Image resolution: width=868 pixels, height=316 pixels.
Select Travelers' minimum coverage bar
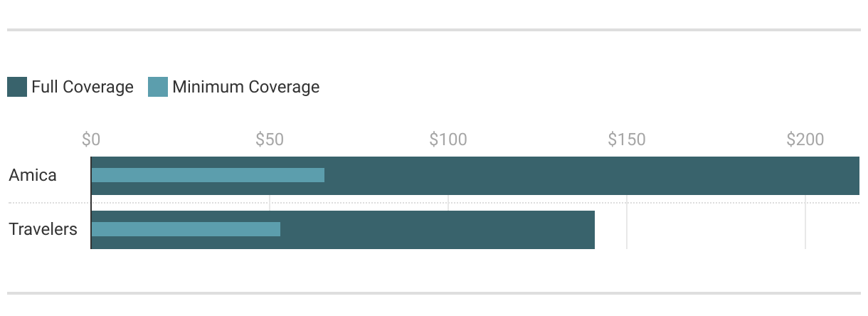(x=186, y=229)
